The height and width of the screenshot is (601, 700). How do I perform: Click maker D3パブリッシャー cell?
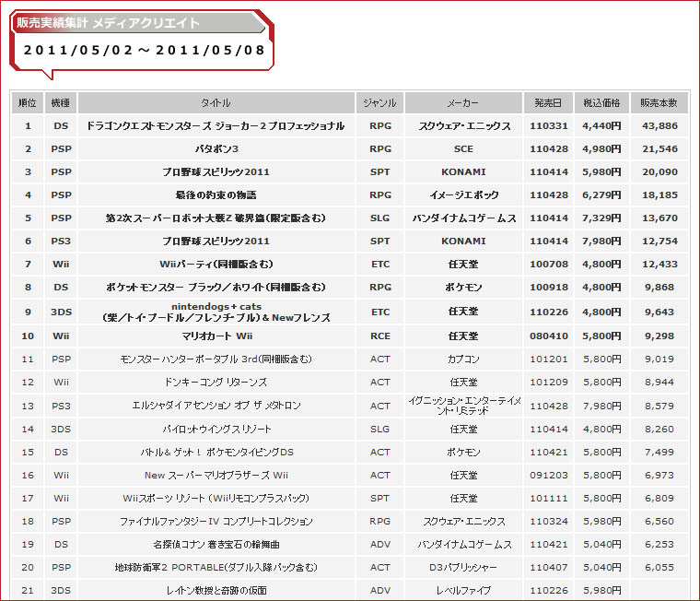(463, 568)
